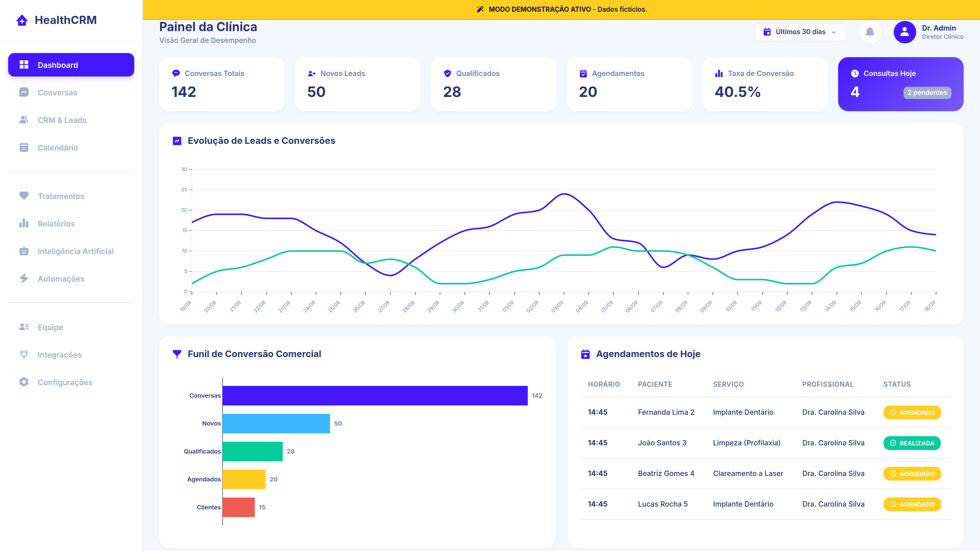Click the Equipe team list icon
980x551 pixels.
[24, 327]
